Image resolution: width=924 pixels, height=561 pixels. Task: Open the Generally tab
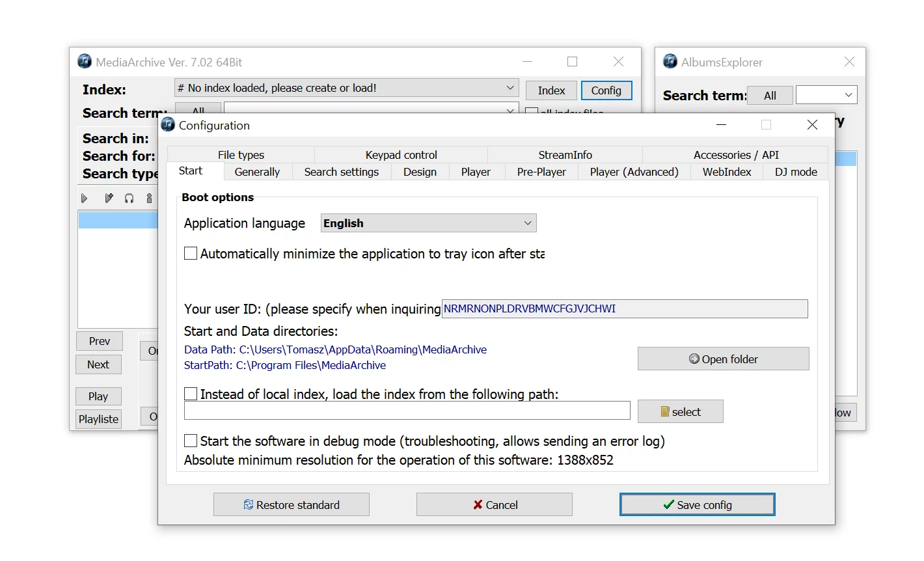[257, 172]
